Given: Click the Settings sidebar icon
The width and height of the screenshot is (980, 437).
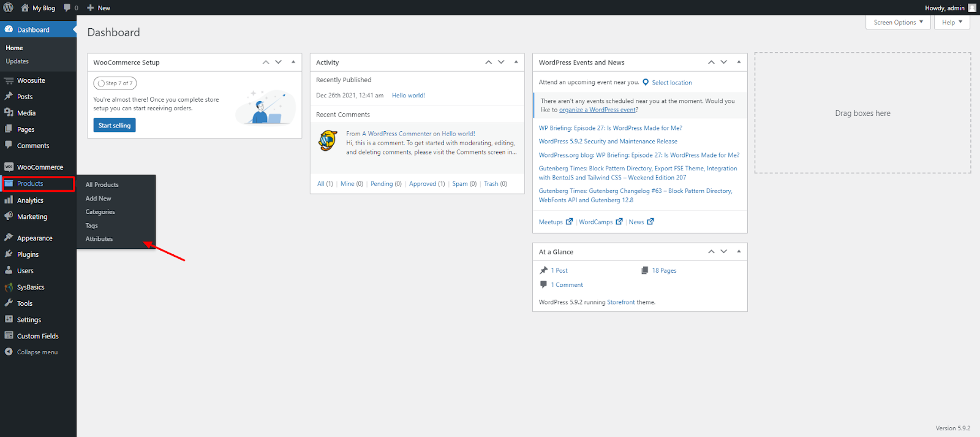Looking at the screenshot, I should tap(9, 319).
